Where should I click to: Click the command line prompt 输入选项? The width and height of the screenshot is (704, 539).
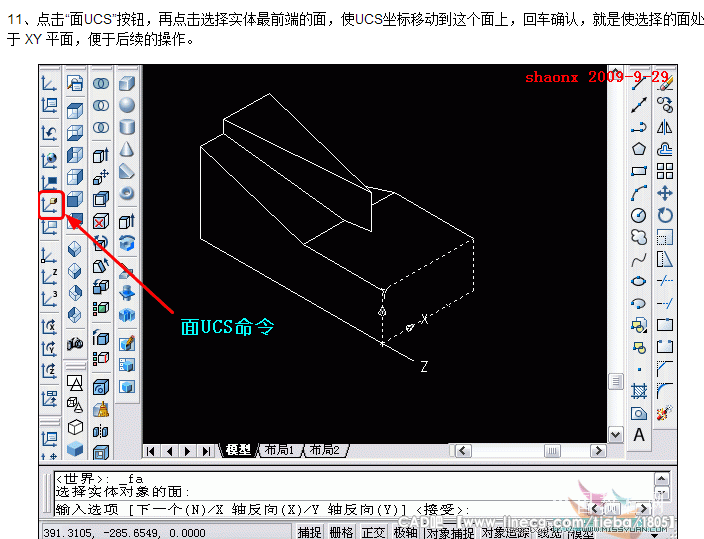click(x=263, y=509)
